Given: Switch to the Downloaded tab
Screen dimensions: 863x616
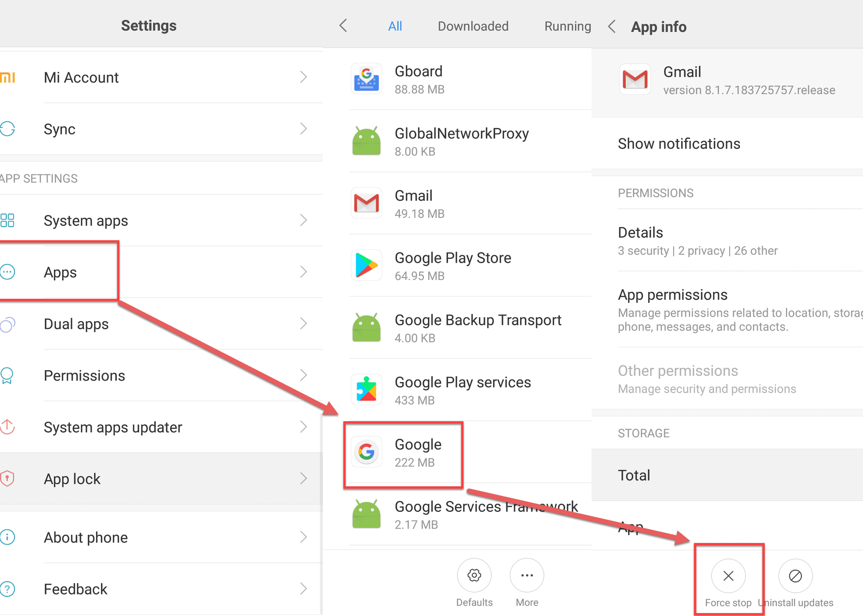Looking at the screenshot, I should [473, 26].
